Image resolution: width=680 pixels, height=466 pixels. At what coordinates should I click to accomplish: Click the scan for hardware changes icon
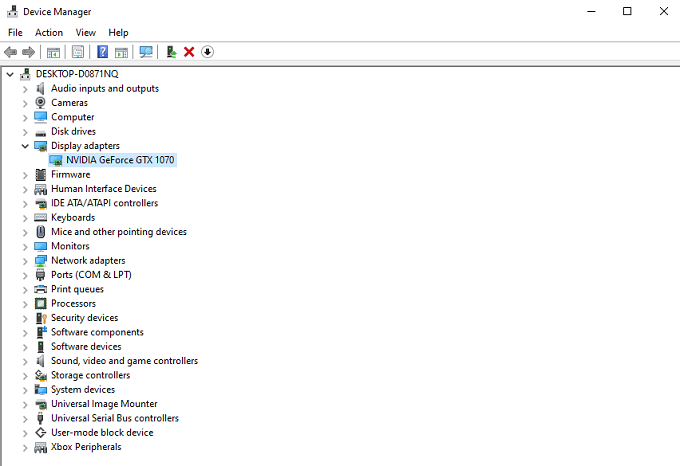(x=146, y=52)
